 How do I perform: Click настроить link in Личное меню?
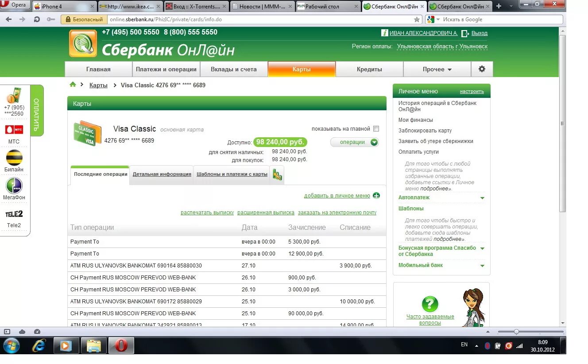(x=472, y=92)
